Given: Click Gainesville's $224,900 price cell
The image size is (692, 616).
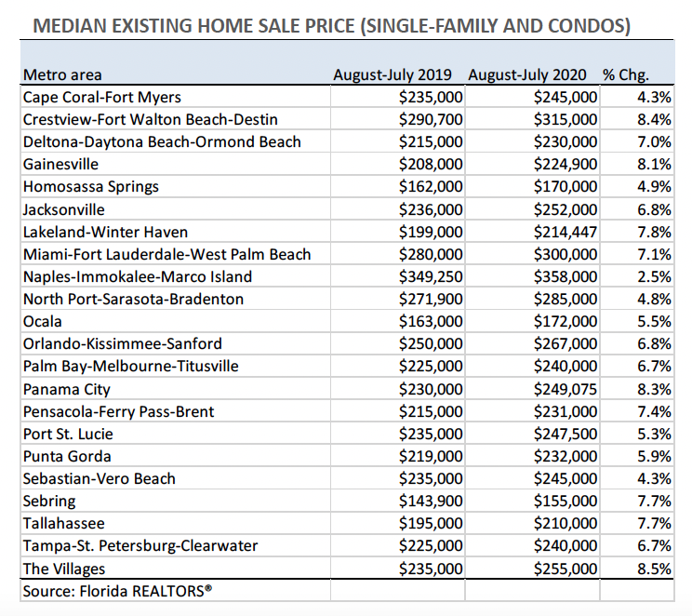Looking at the screenshot, I should tap(566, 164).
